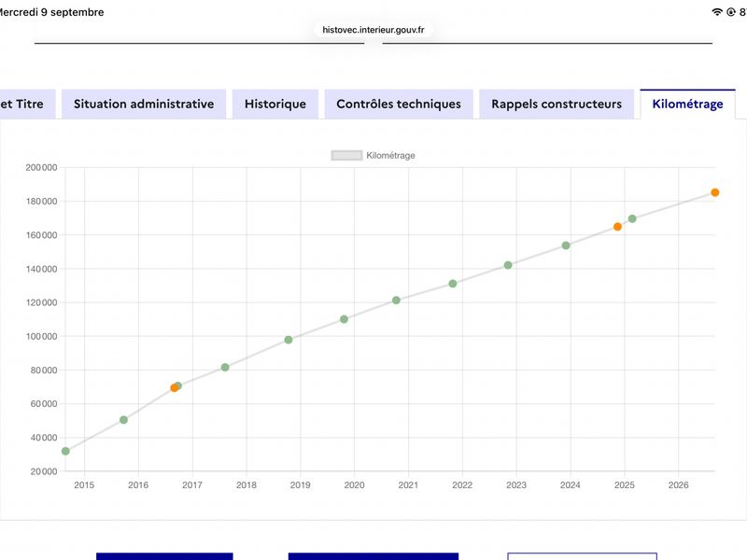Click the green point near 50000 km
The width and height of the screenshot is (747, 560).
[x=123, y=419]
